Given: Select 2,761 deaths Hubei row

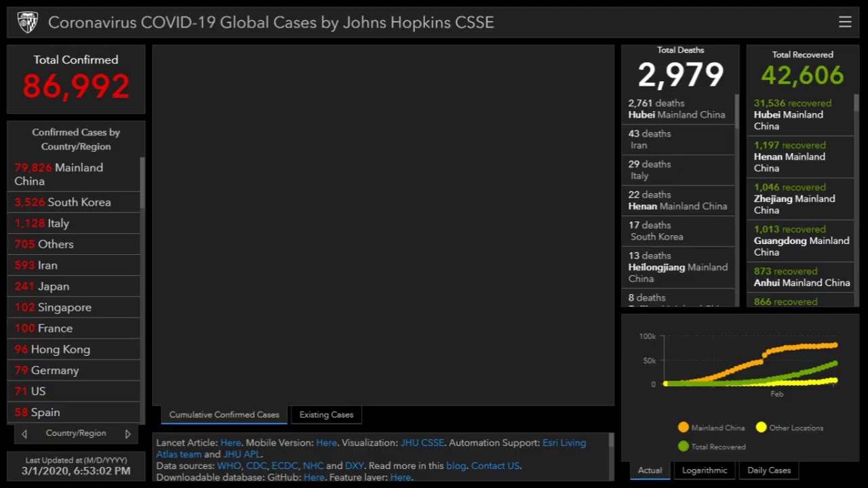Looking at the screenshot, I should pyautogui.click(x=678, y=109).
